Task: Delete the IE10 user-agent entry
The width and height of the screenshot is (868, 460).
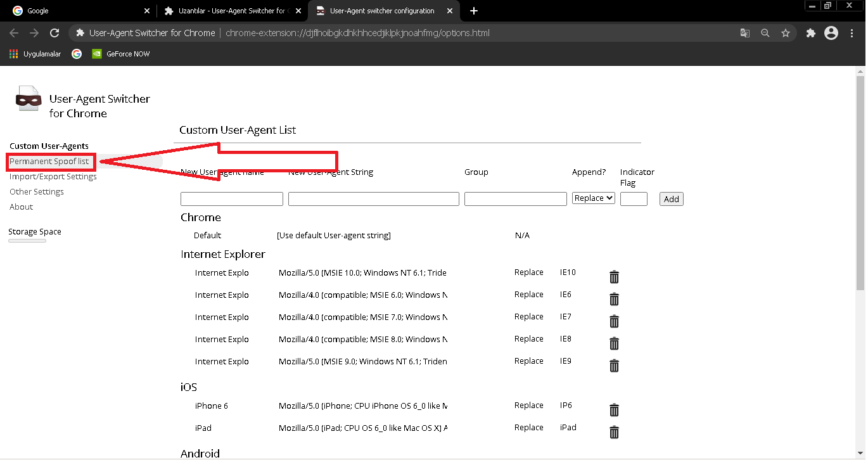Action: point(614,277)
